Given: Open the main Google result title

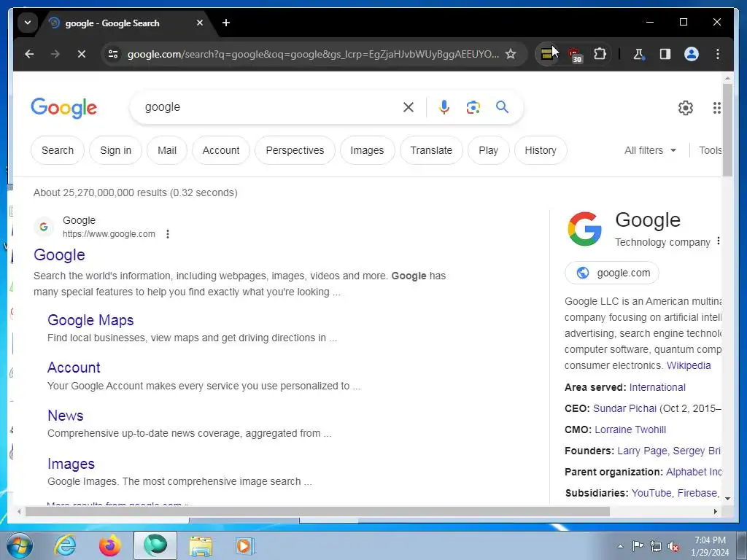Looking at the screenshot, I should pos(59,254).
